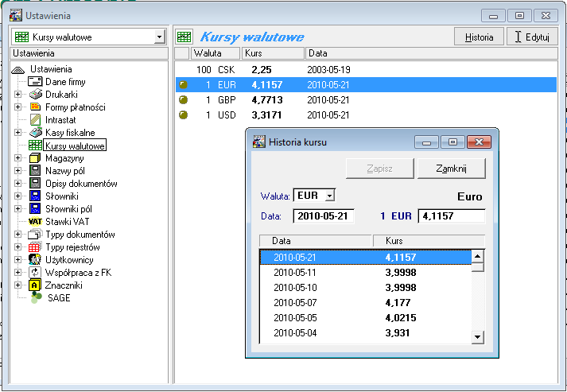Open the Waluta EUR dropdown

click(329, 196)
